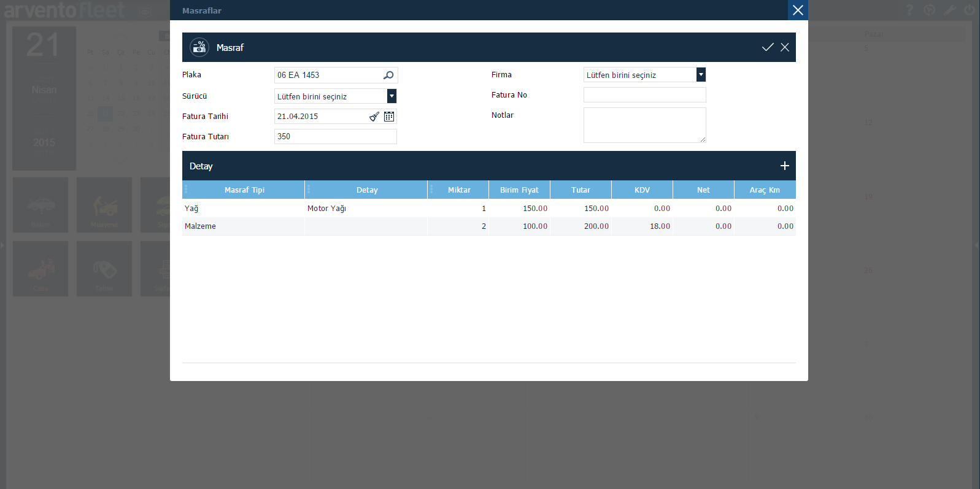
Task: Expand the Firma dropdown list
Action: point(701,75)
